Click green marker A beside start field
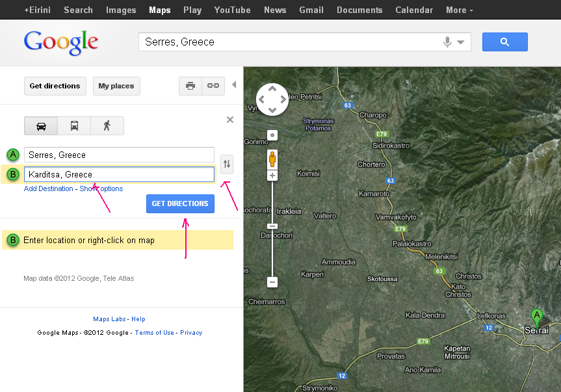Viewport: 561px width, 392px height. [13, 155]
